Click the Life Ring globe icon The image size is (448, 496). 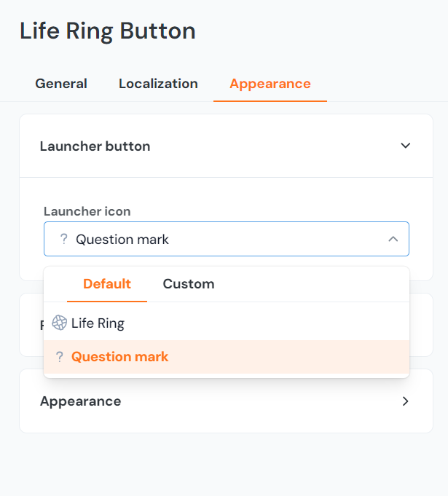tap(60, 323)
